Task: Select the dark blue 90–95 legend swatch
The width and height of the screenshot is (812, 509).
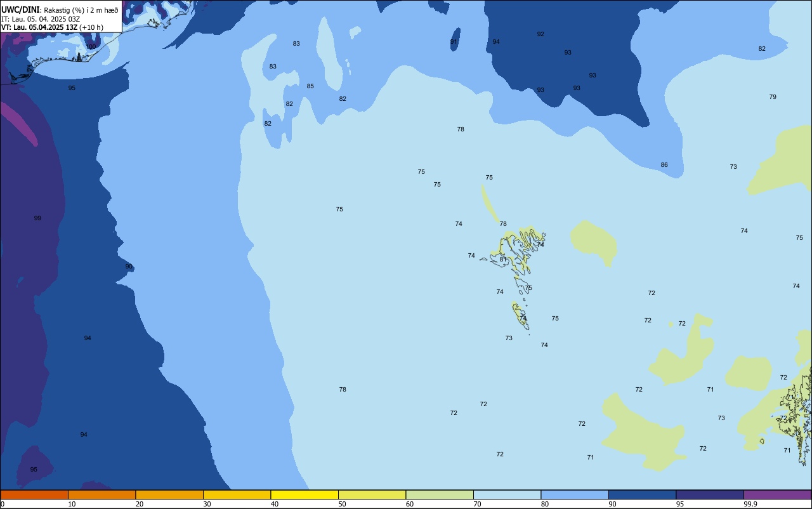Action: (x=642, y=494)
